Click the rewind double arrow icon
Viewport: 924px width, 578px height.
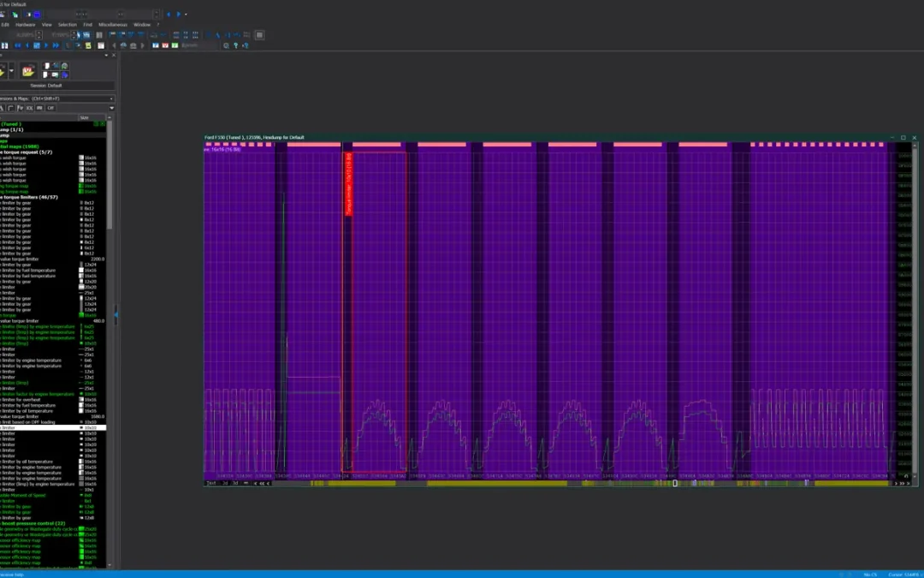(x=18, y=45)
